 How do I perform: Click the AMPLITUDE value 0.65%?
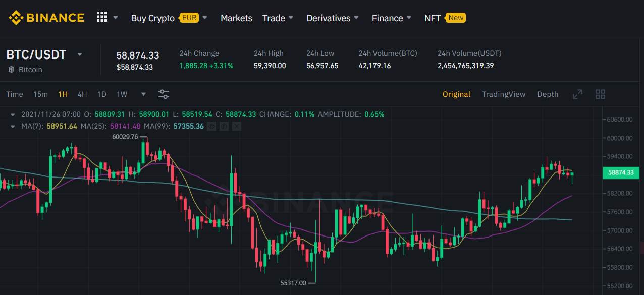[373, 114]
